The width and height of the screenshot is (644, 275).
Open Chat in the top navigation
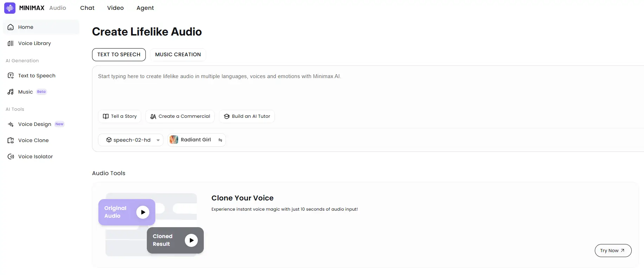(87, 8)
